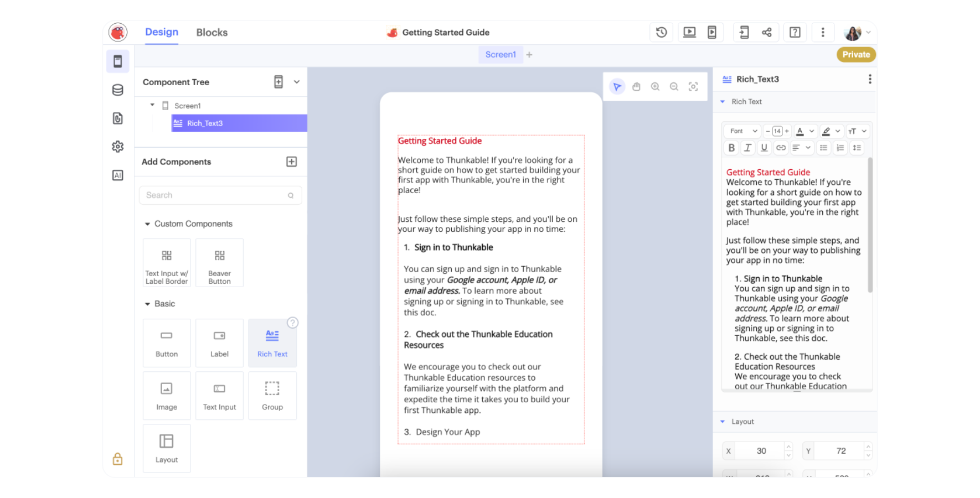Select the Beaver Button component
980x498 pixels.
[219, 263]
